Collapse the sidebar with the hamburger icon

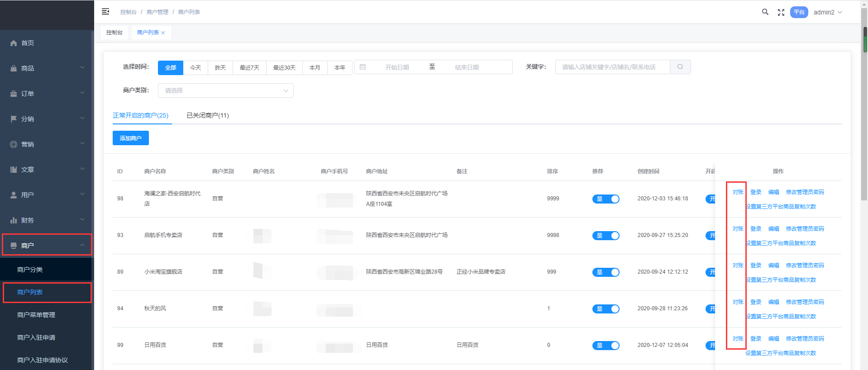pyautogui.click(x=105, y=12)
